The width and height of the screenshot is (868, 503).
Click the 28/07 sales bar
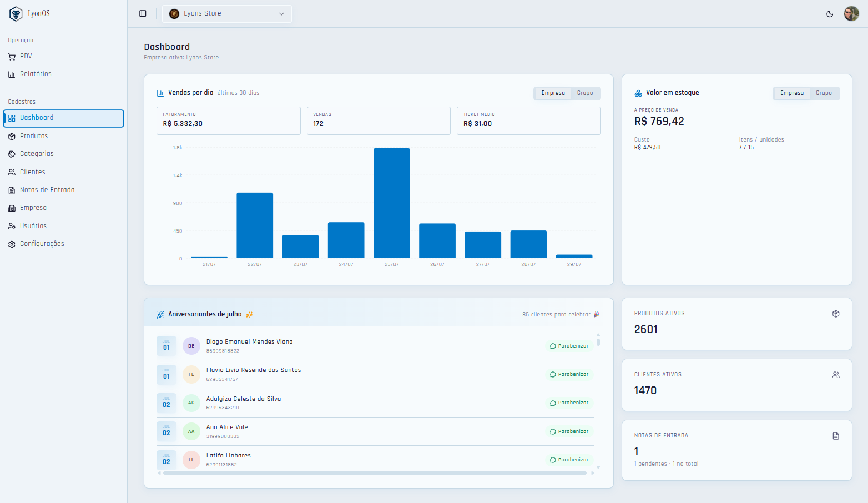(528, 244)
